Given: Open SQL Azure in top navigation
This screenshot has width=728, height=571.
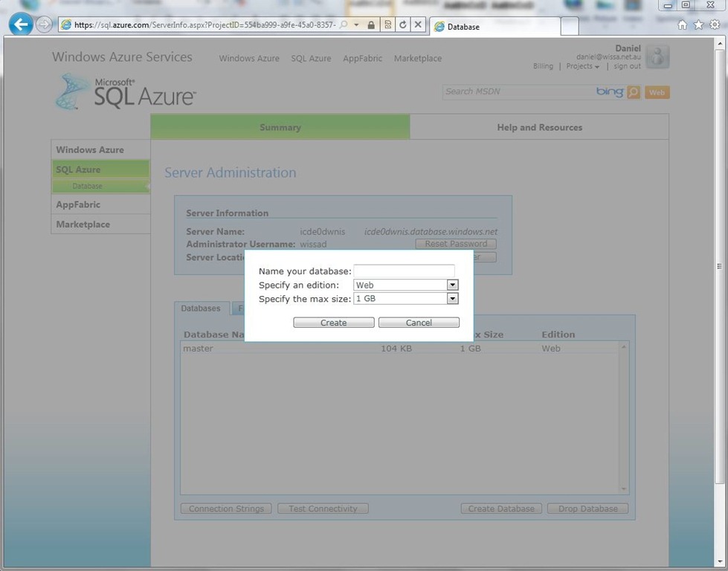Looking at the screenshot, I should tap(311, 59).
